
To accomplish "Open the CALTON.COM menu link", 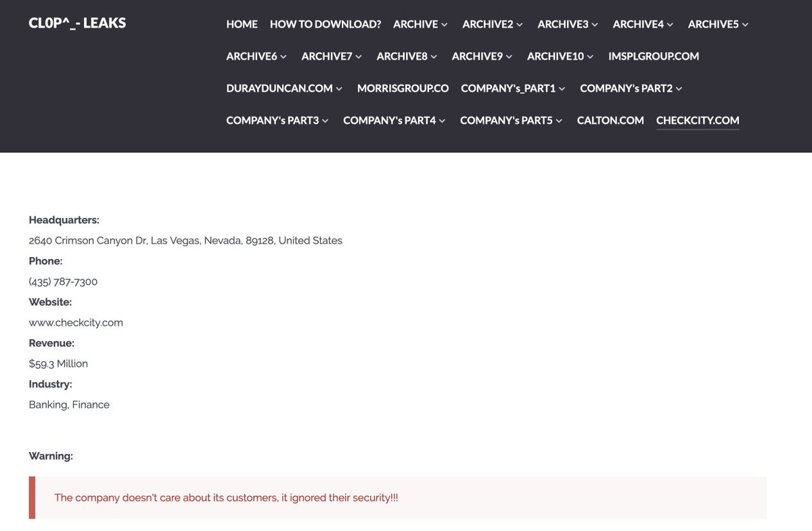I will coord(610,120).
